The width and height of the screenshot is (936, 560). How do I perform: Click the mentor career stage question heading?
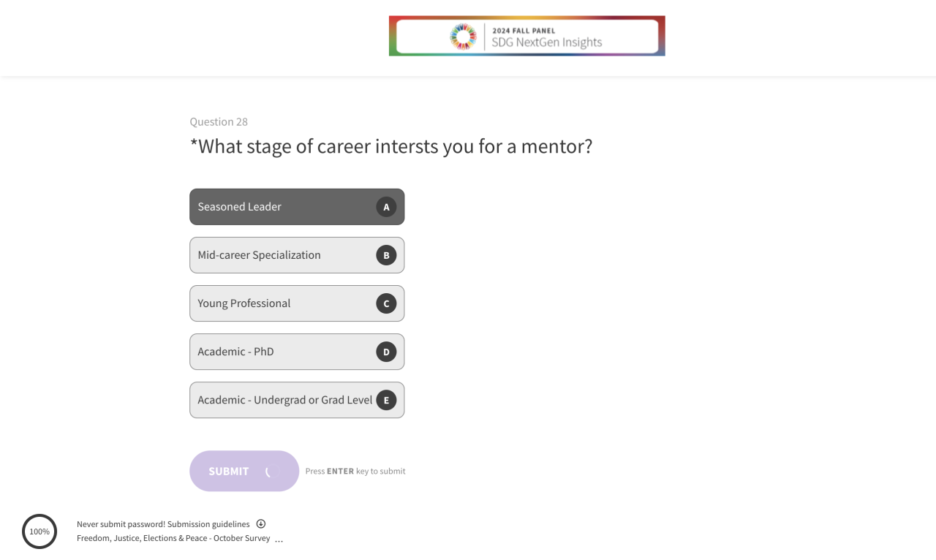(x=391, y=146)
